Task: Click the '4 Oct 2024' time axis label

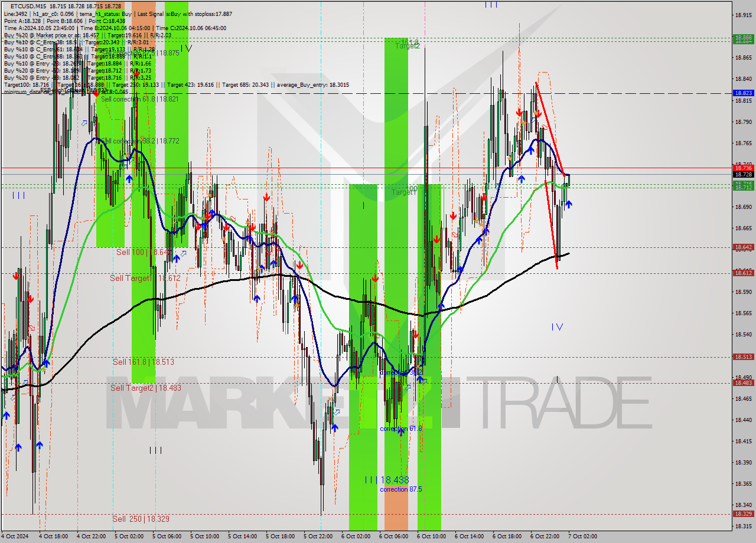Action: (15, 537)
